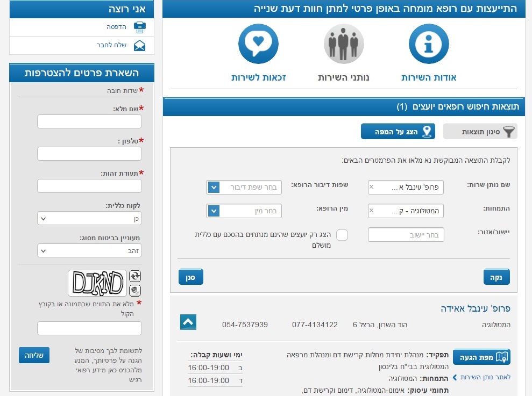Image resolution: width=532 pixels, height=396 pixels.
Task: Open the מעוניין בביטוח מסוג dropdown
Action: (x=89, y=250)
